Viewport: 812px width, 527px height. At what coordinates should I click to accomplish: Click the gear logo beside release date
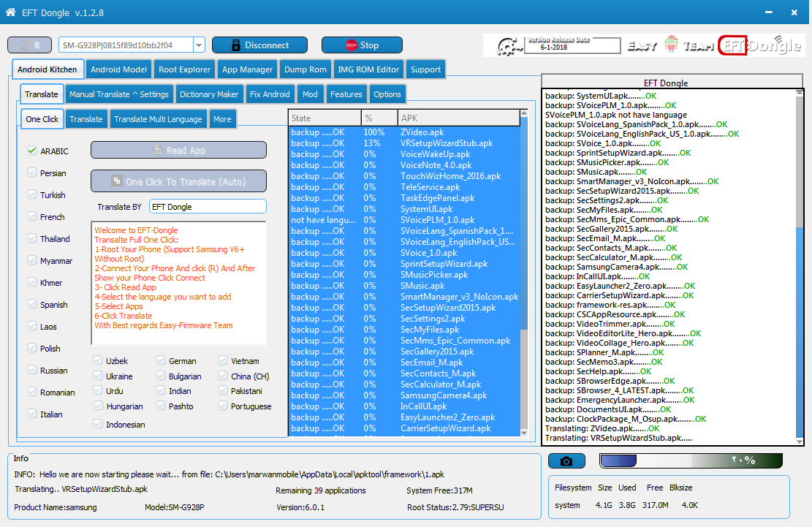[509, 47]
